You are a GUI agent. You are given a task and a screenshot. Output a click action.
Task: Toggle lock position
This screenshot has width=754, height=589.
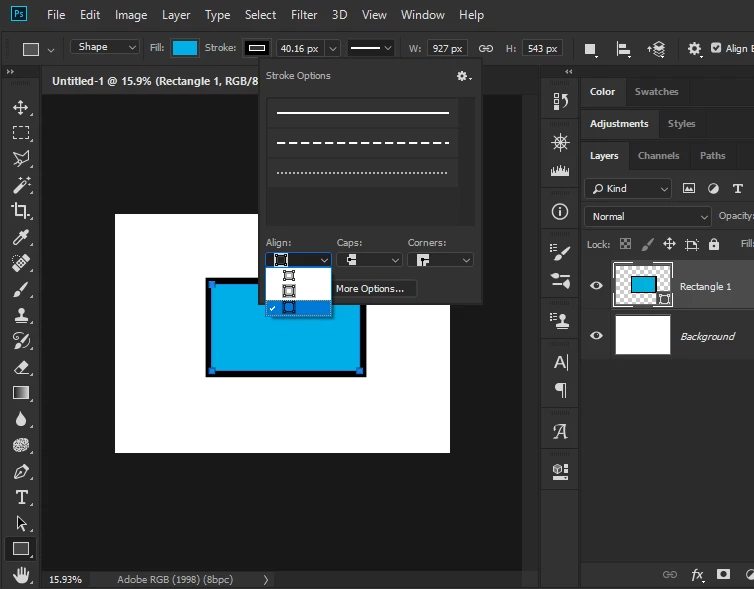click(669, 244)
